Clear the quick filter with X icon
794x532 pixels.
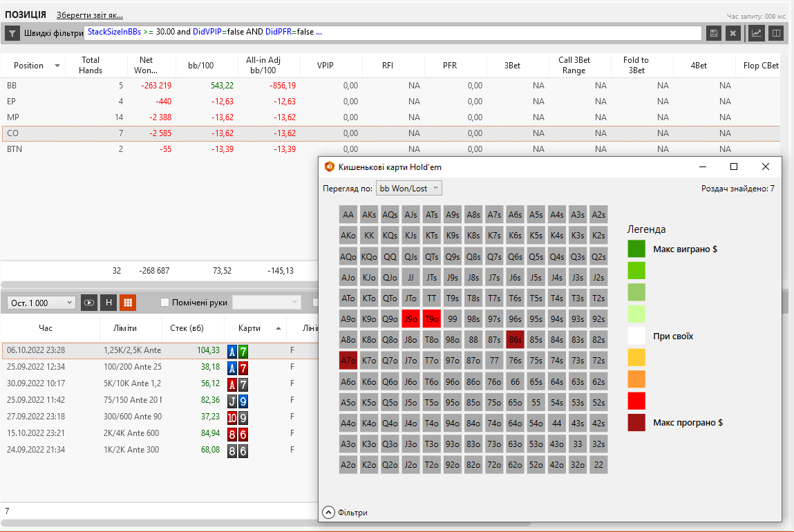point(732,33)
